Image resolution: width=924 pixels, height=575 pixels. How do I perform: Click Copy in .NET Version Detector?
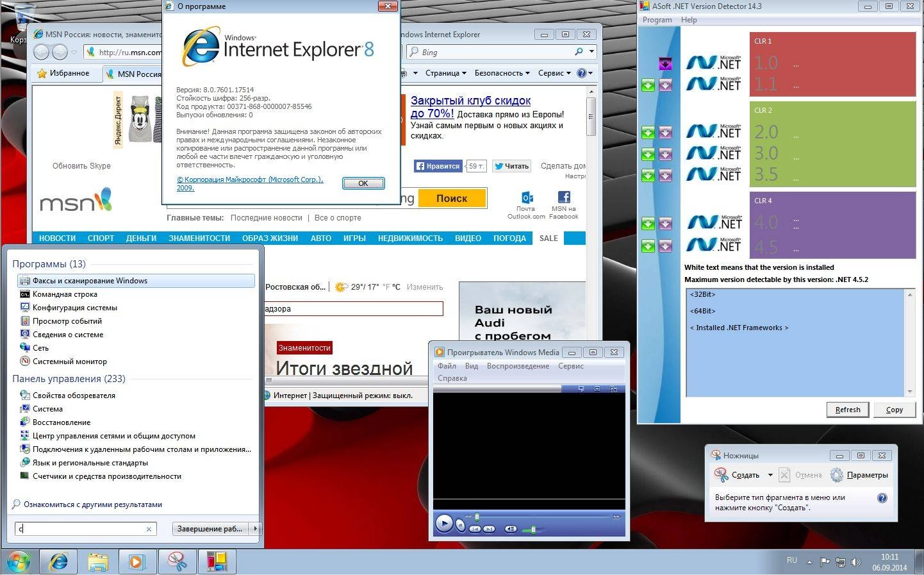pos(895,410)
